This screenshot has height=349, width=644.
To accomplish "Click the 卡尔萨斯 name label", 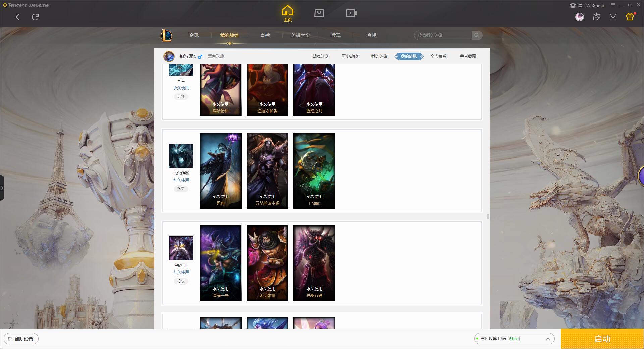I will click(181, 173).
